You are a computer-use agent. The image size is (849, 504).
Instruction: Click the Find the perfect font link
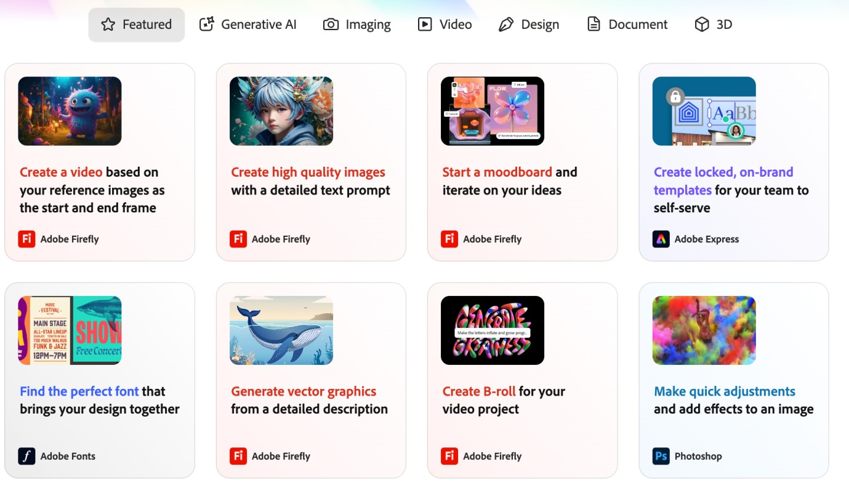(79, 391)
